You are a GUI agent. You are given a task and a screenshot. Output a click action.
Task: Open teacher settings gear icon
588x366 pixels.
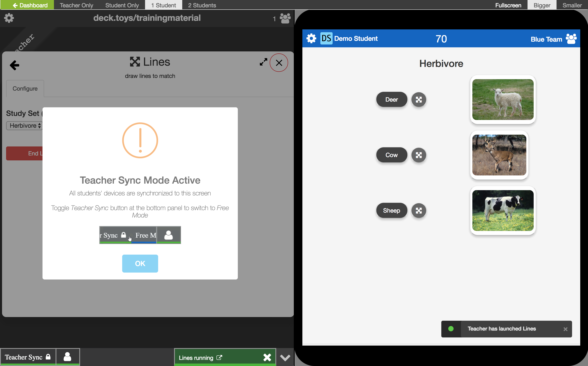click(x=9, y=18)
